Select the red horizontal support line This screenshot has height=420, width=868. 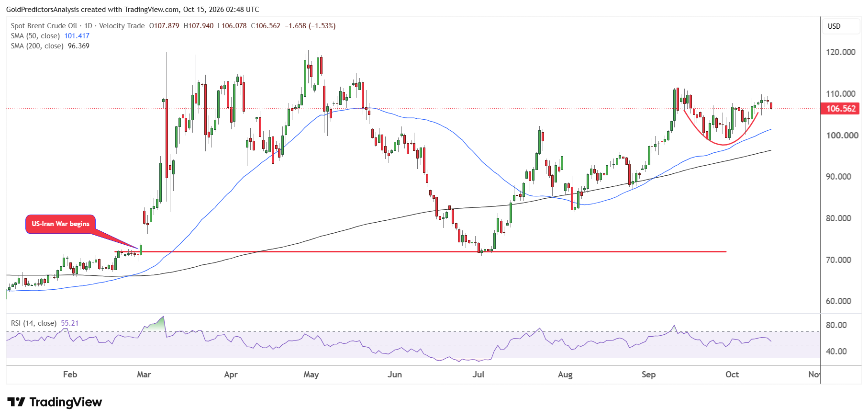(x=421, y=251)
